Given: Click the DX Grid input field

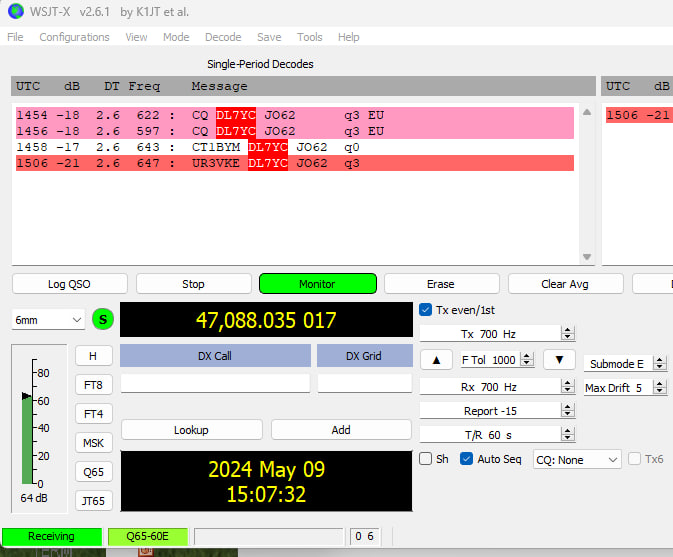Looking at the screenshot, I should 365,383.
